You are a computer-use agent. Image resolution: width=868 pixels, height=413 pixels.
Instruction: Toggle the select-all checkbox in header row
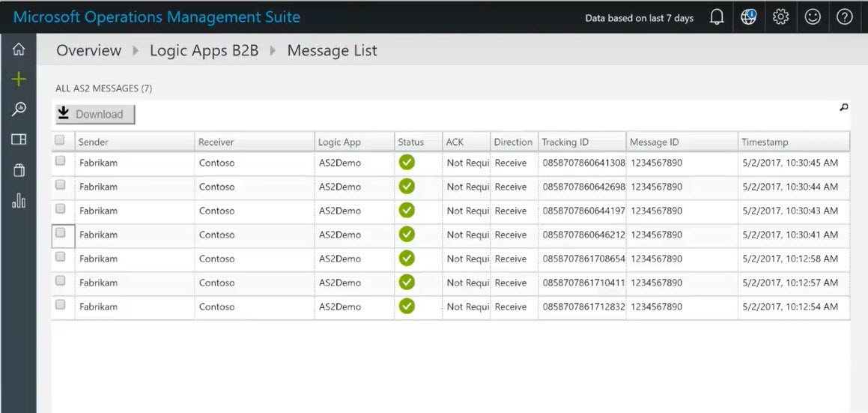coord(60,140)
